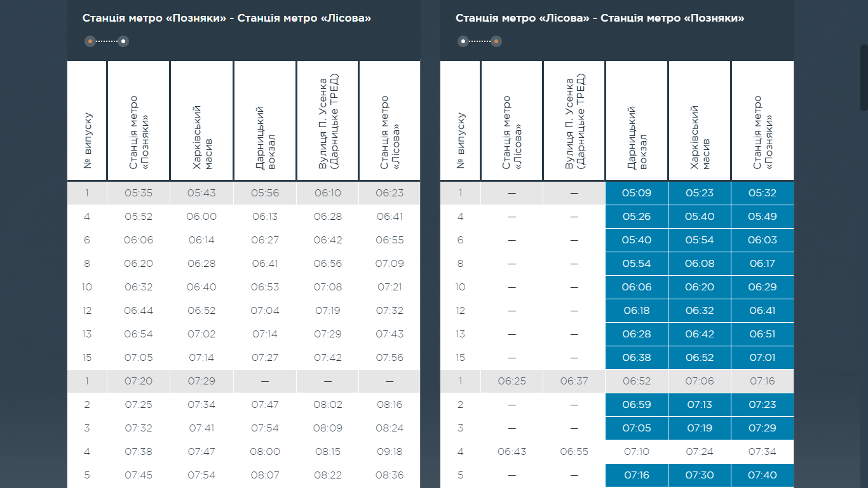Click the 08:15 time cell
The height and width of the screenshot is (488, 868).
327,452
